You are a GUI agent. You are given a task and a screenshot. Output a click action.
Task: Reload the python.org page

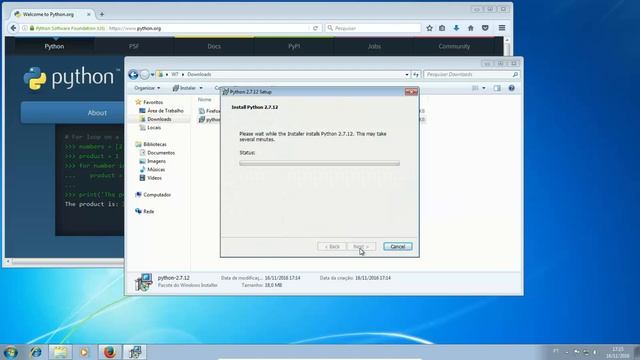315,28
